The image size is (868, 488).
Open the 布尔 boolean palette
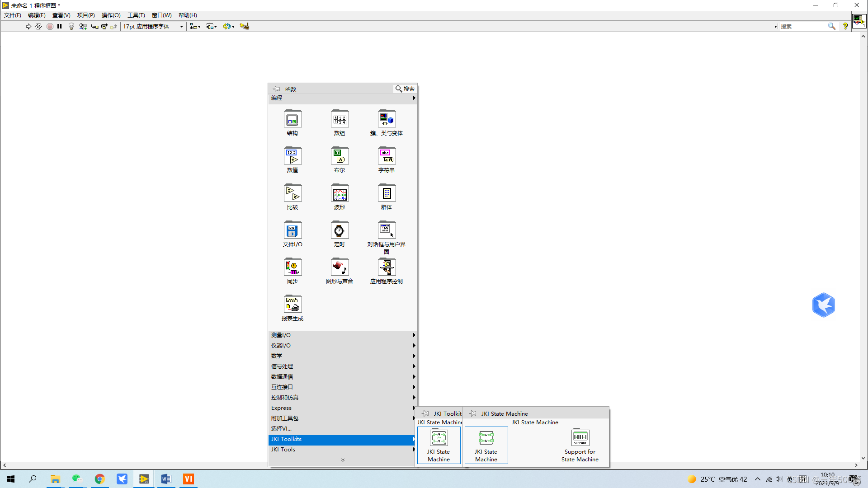[340, 160]
